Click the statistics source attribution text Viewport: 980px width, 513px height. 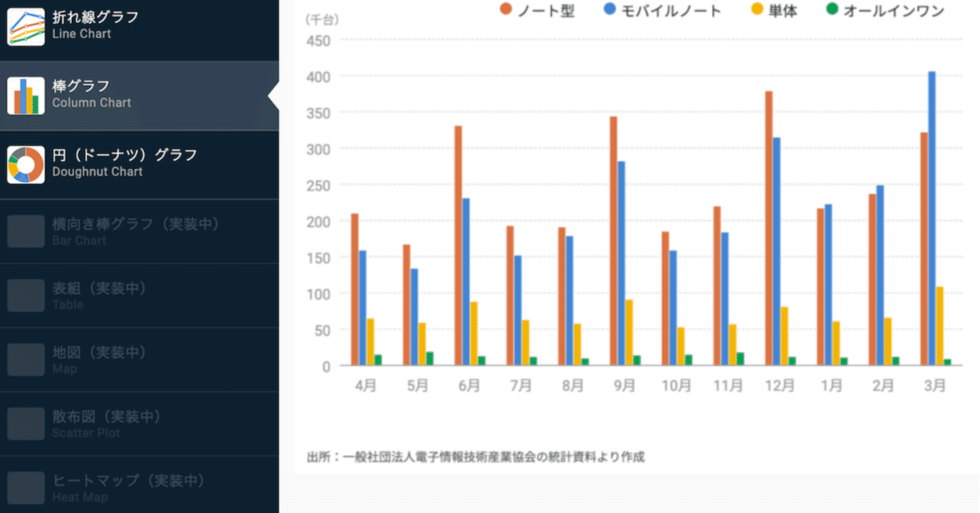pos(475,456)
